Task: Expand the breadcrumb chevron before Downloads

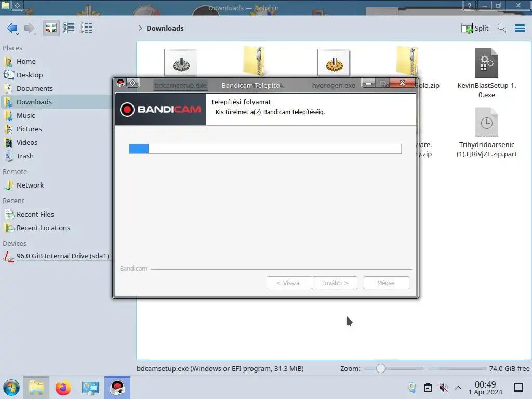Action: pos(140,28)
